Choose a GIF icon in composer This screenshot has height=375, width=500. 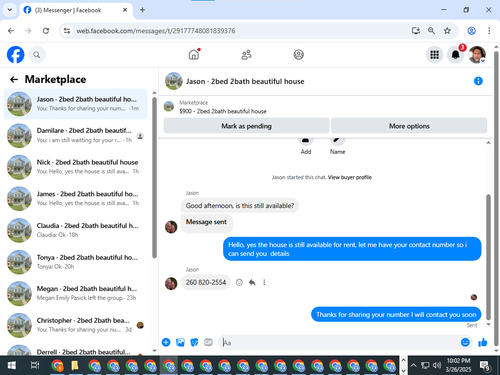point(208,342)
